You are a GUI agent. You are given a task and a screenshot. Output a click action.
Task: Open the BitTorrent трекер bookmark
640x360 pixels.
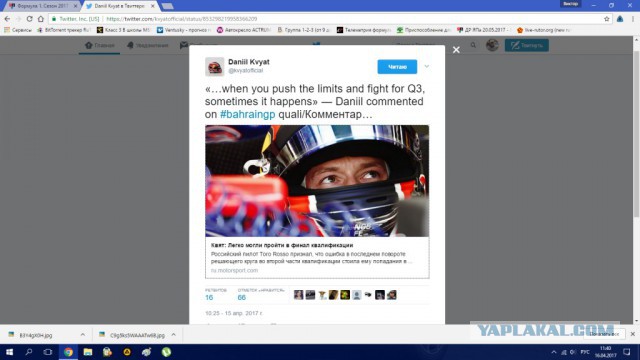coord(64,30)
